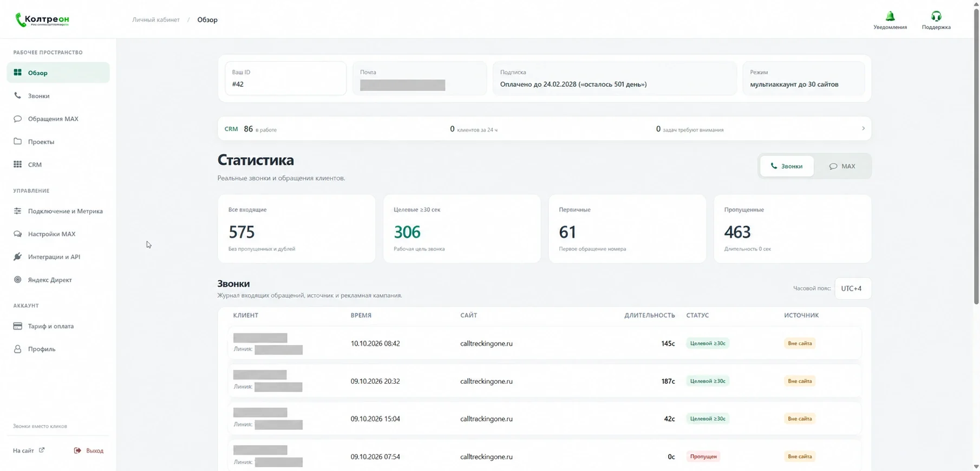980x471 pixels.
Task: Open the Тариф и оплата label in the sidebar
Action: [51, 326]
